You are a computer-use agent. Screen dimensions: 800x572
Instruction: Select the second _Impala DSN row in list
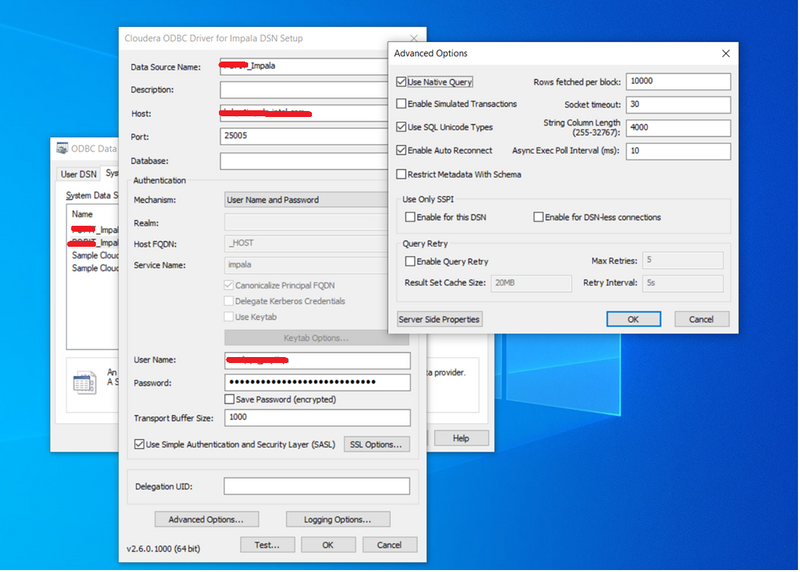(94, 242)
